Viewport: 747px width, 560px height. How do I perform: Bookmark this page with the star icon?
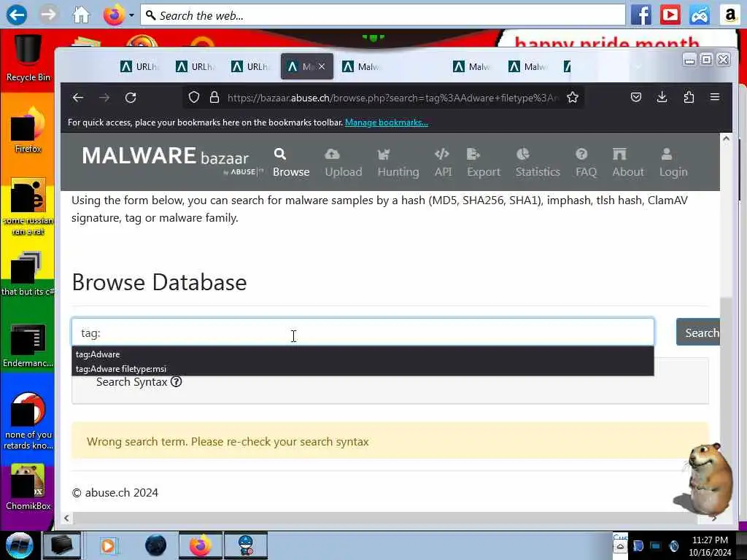click(x=573, y=98)
